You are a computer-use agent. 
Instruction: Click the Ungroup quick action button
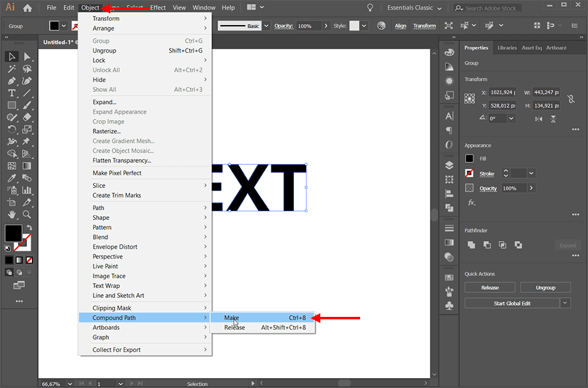(545, 287)
